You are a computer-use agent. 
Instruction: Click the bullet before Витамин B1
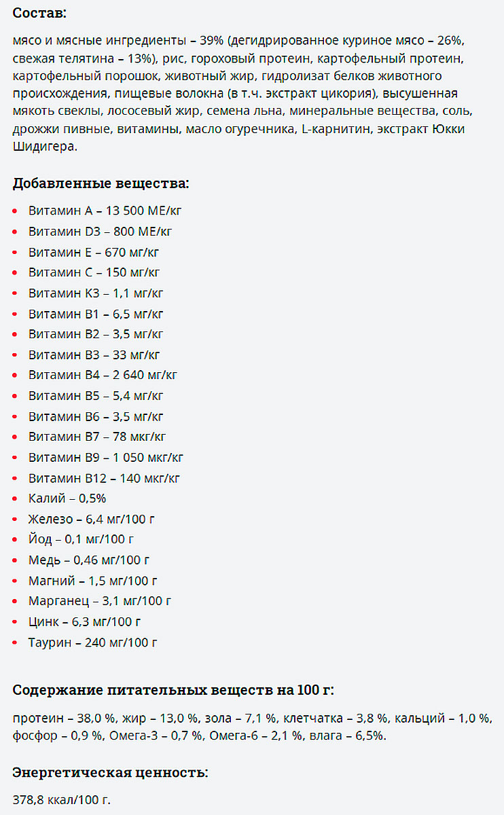[16, 314]
